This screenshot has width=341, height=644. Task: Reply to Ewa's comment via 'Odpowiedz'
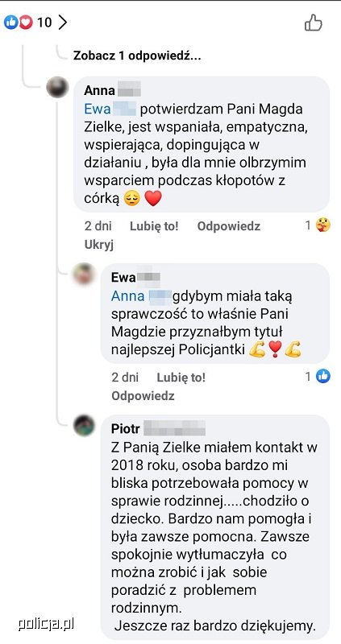(x=143, y=396)
